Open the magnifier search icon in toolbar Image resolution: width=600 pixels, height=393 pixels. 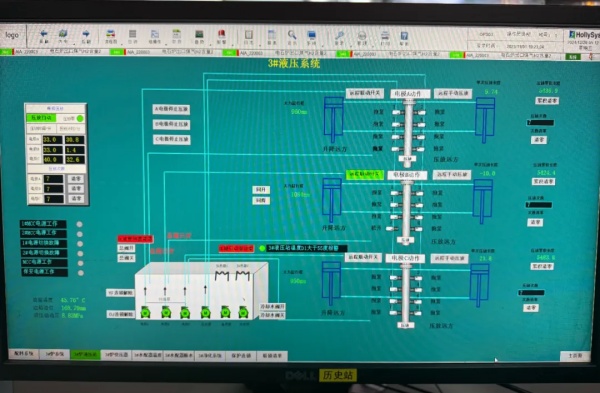tap(292, 35)
